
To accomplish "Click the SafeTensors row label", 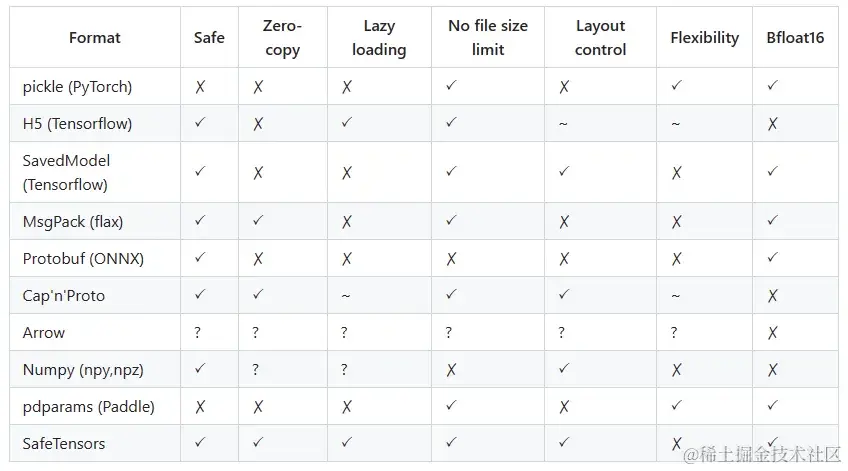I will point(64,443).
